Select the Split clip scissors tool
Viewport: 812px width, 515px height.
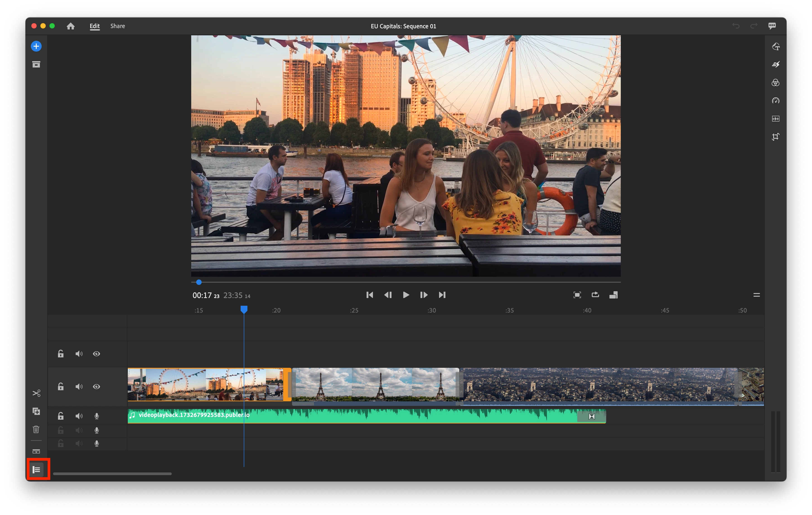[x=36, y=393]
